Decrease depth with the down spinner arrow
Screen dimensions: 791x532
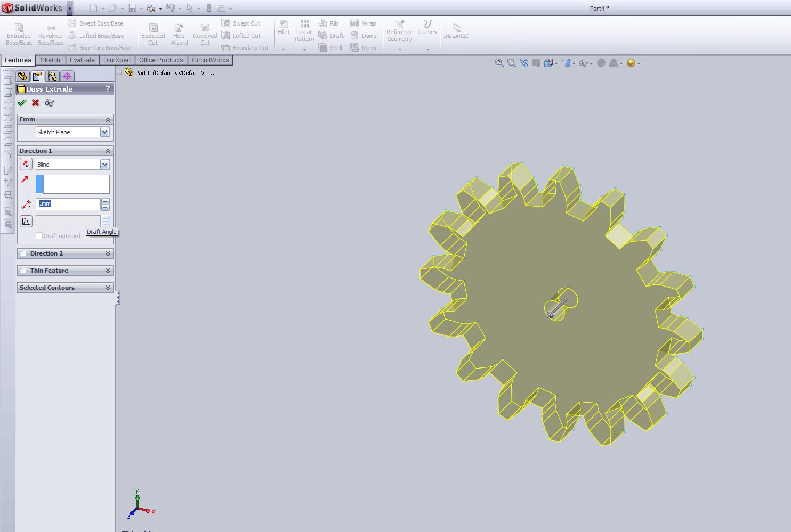[106, 207]
